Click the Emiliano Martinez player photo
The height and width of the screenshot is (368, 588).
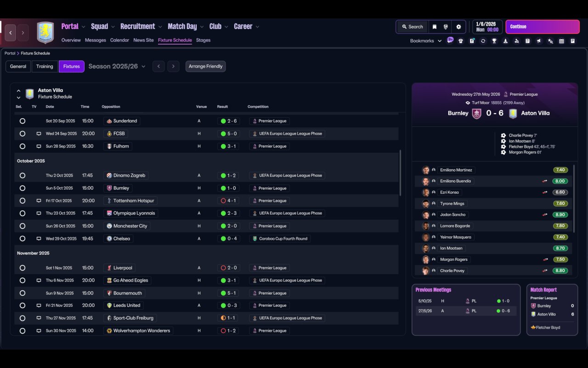tap(426, 170)
